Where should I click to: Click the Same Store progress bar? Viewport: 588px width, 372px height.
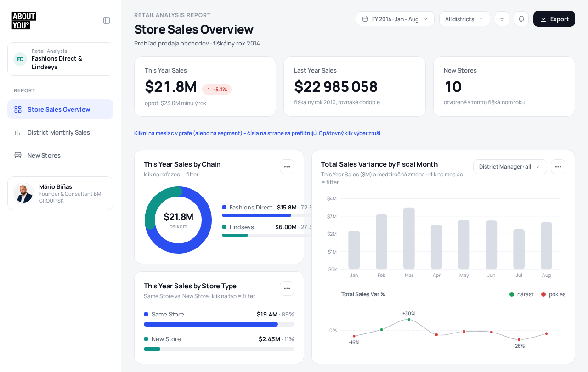coord(219,324)
